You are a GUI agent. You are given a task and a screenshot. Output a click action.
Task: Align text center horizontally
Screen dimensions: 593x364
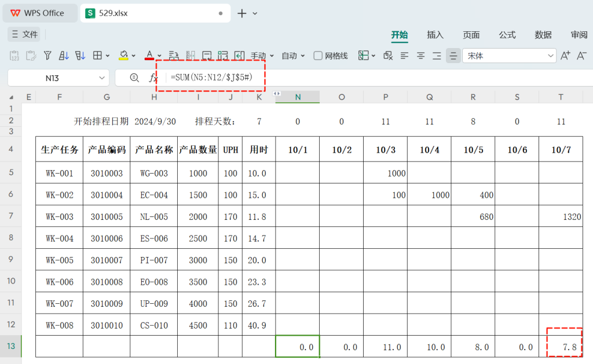420,56
